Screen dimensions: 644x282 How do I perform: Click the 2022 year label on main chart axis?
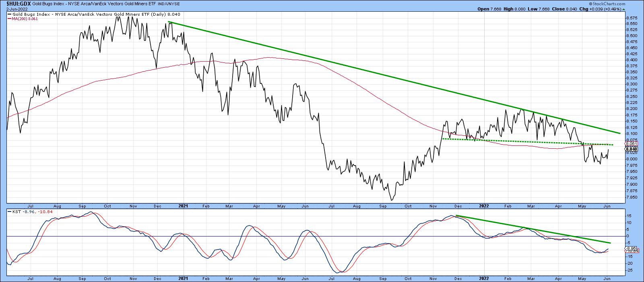483,205
